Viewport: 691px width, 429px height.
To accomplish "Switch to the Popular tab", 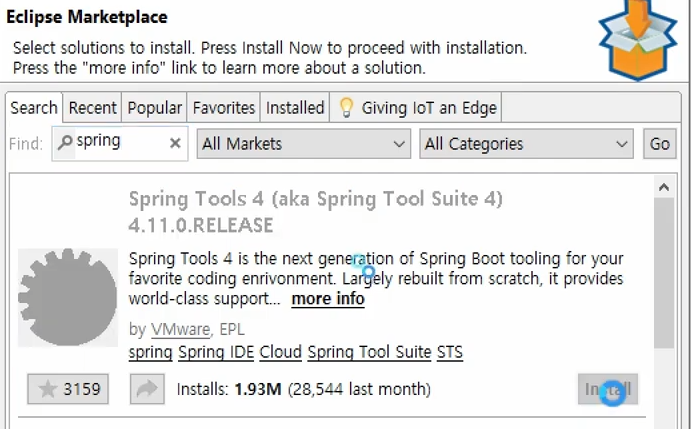I will (154, 108).
